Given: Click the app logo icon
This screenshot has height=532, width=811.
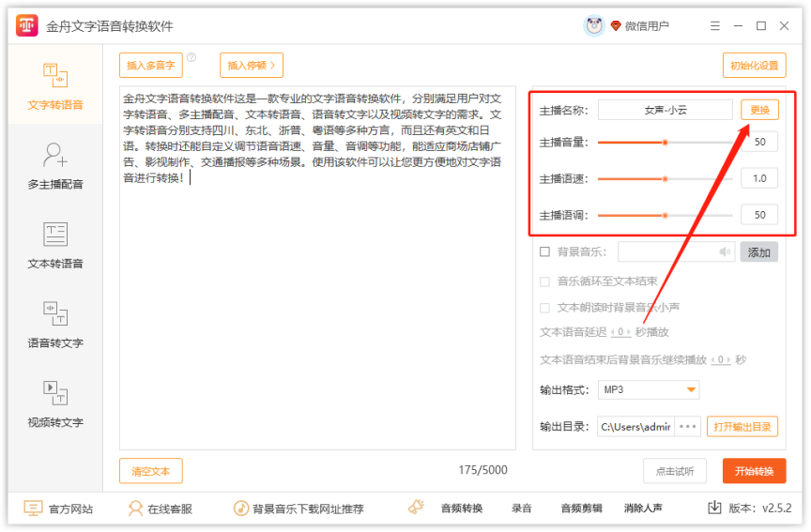Looking at the screenshot, I should (27, 25).
